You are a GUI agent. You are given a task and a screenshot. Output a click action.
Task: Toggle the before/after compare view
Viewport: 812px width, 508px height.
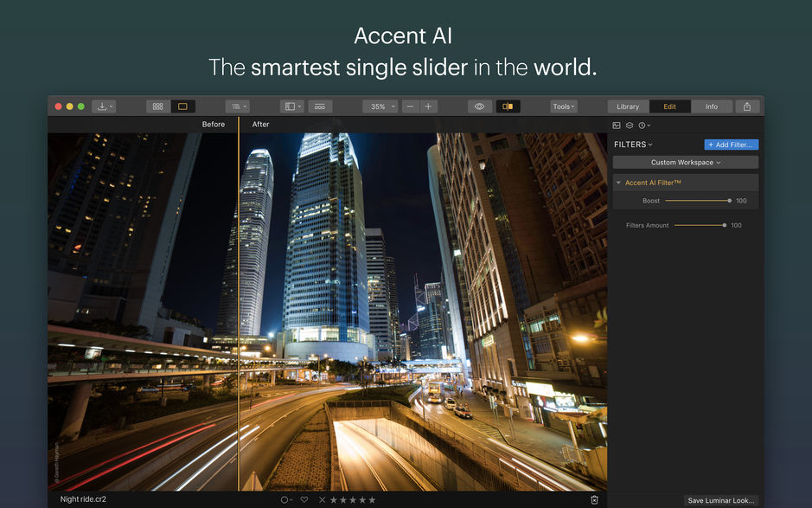point(508,106)
